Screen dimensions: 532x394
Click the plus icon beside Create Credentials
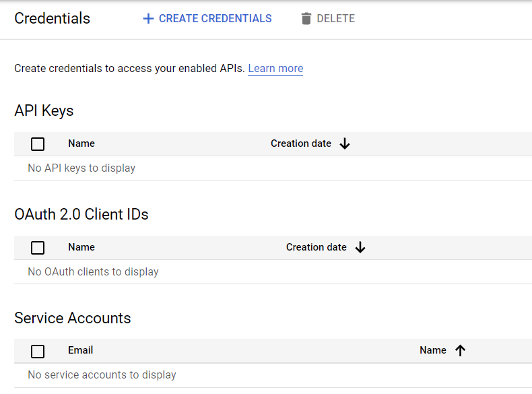(148, 19)
